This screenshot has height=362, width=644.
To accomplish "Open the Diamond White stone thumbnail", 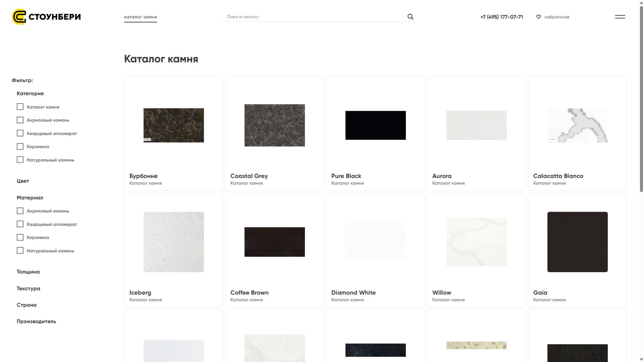I will click(375, 242).
